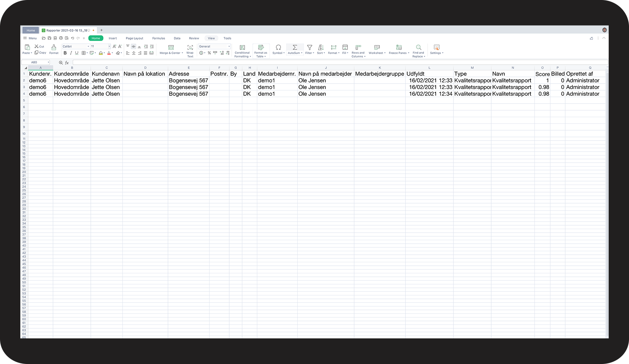Click the red font color button

[x=109, y=53]
